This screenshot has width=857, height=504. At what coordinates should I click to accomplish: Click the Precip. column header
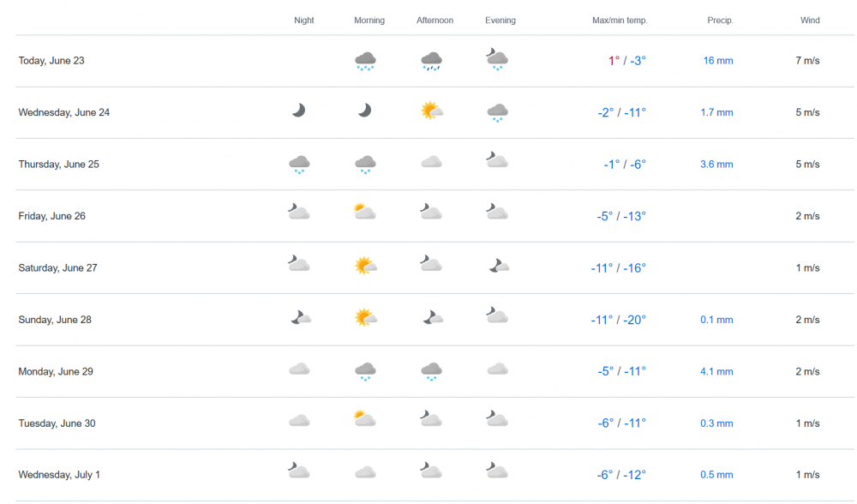(x=722, y=21)
